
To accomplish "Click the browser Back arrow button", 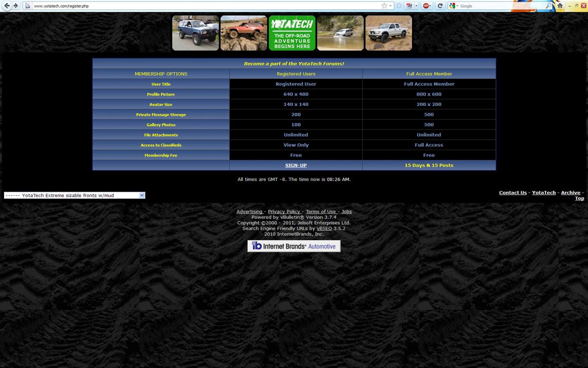I will click(7, 6).
